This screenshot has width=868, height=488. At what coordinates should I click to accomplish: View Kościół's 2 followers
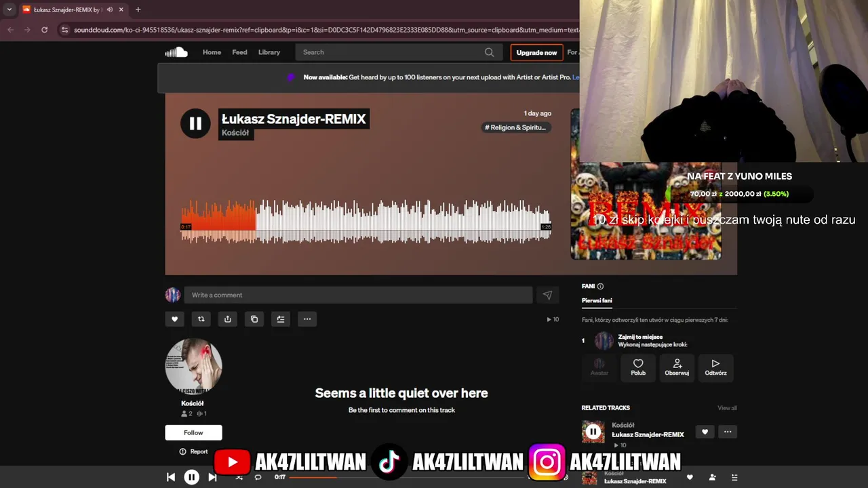coord(186,413)
